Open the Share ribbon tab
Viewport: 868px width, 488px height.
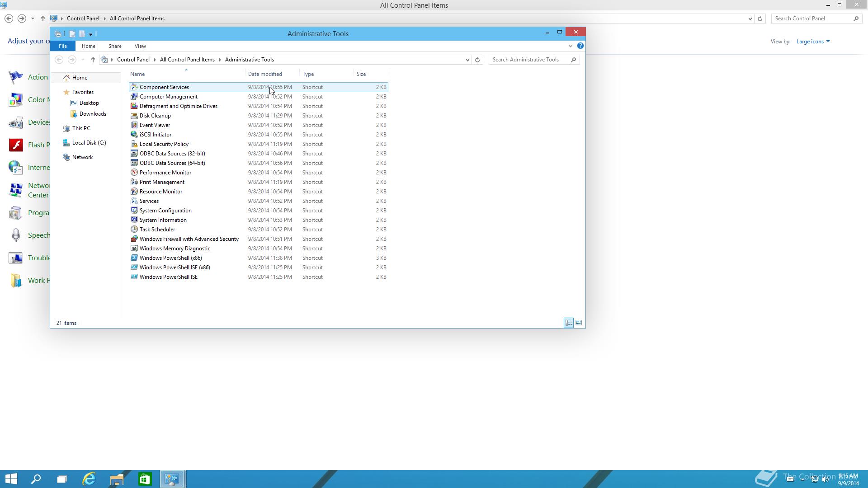tap(115, 46)
